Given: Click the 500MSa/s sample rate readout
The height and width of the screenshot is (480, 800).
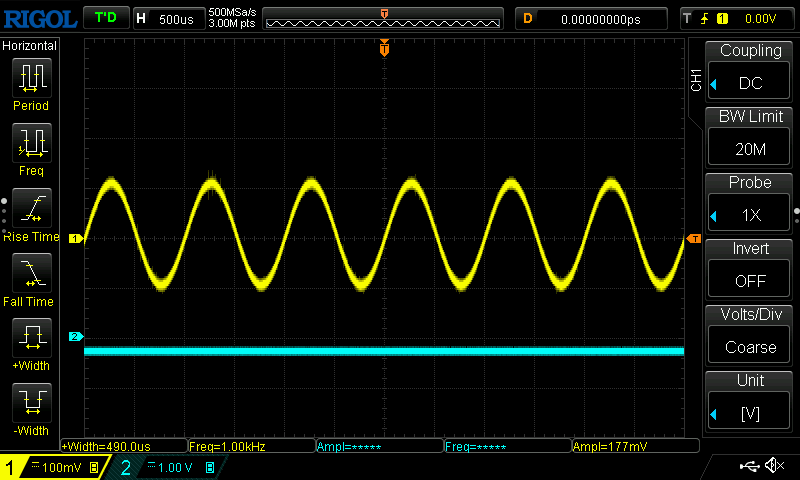Looking at the screenshot, I should coord(232,12).
